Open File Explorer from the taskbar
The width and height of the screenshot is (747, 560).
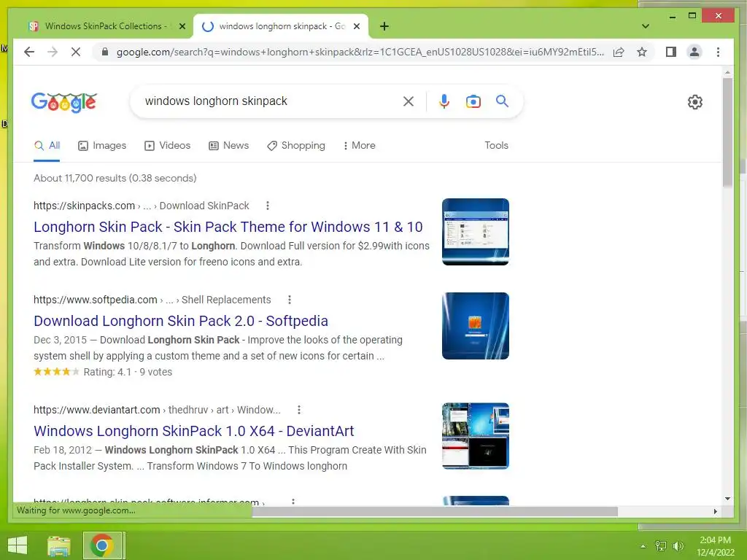coord(59,545)
